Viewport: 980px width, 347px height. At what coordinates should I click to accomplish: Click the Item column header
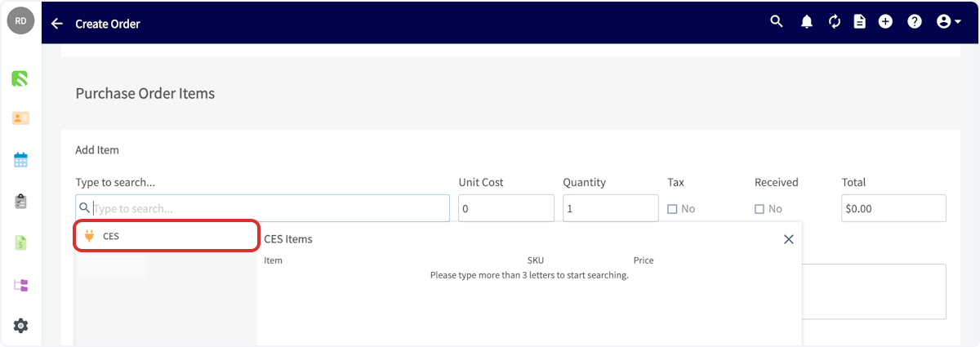point(273,260)
